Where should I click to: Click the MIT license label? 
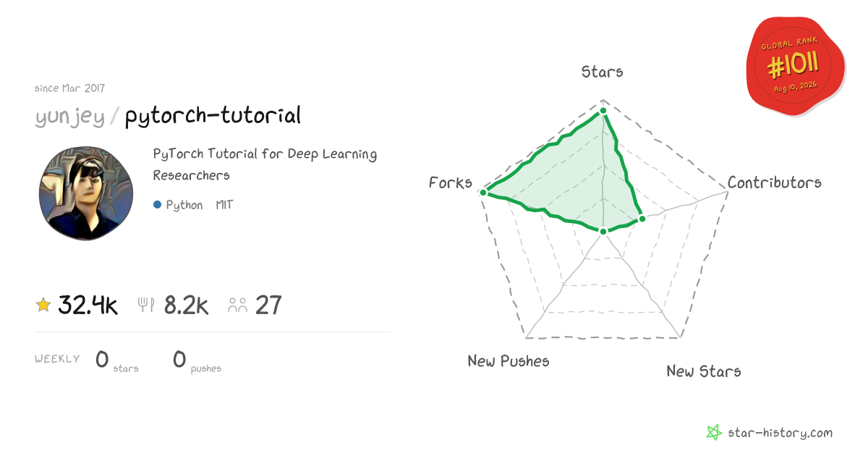pos(224,205)
